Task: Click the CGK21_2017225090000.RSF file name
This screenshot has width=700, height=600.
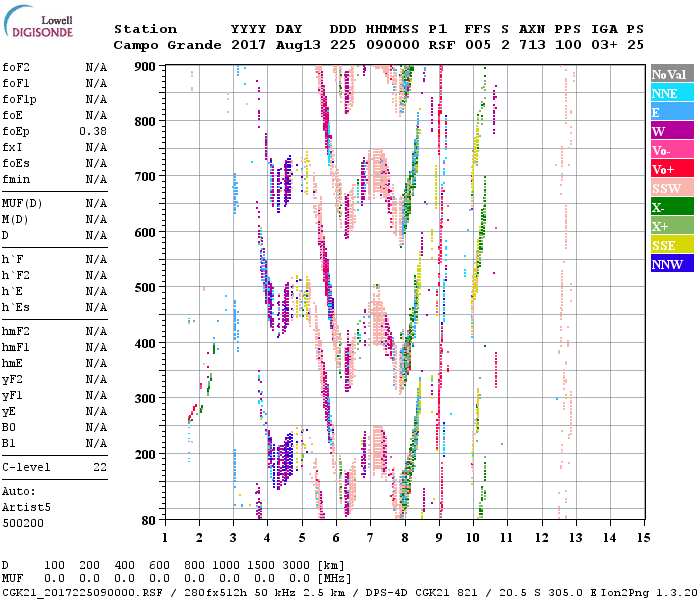Action: (x=82, y=593)
